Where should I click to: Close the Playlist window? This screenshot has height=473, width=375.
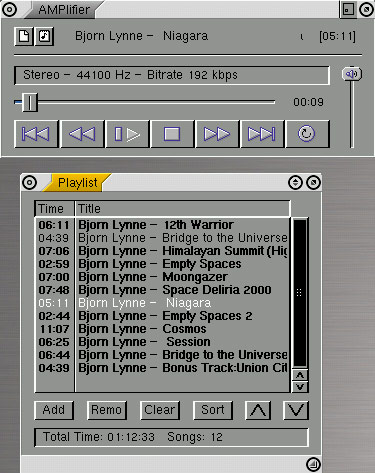pos(313,183)
